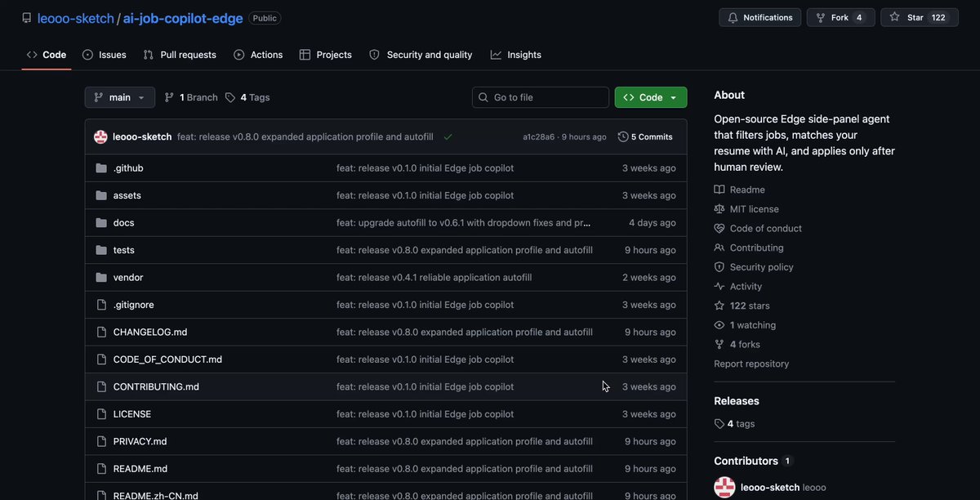The width and height of the screenshot is (980, 500).
Task: Click the LICENSE file icon
Action: 101,414
